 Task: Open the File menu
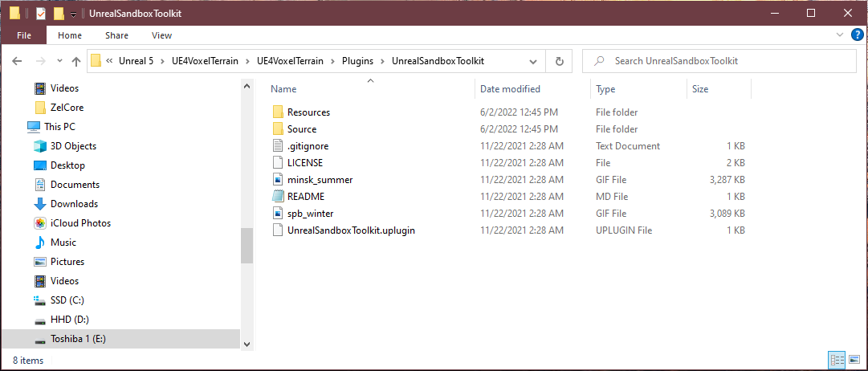coord(24,35)
